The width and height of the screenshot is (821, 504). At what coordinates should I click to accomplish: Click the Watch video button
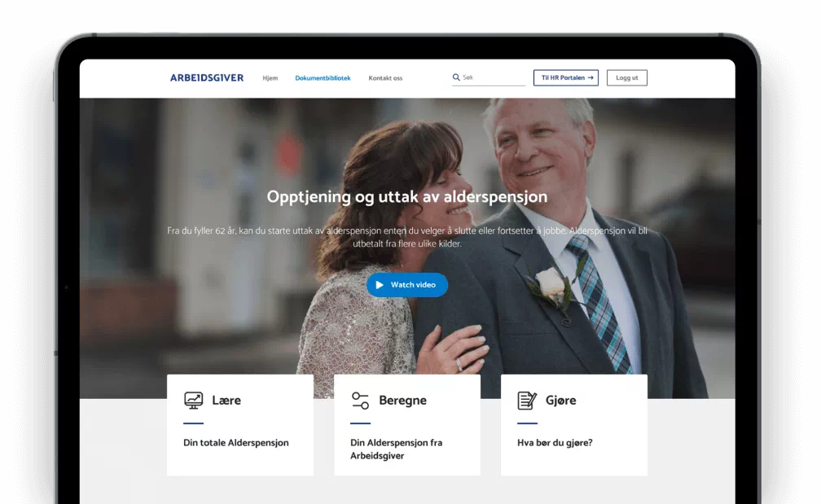click(407, 285)
